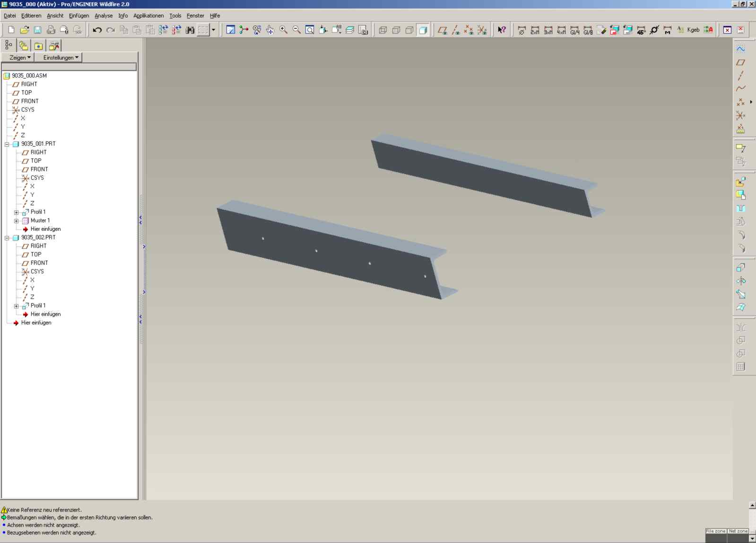This screenshot has height=543, width=756.
Task: Select 9035_002.PRT in the model tree
Action: click(38, 237)
